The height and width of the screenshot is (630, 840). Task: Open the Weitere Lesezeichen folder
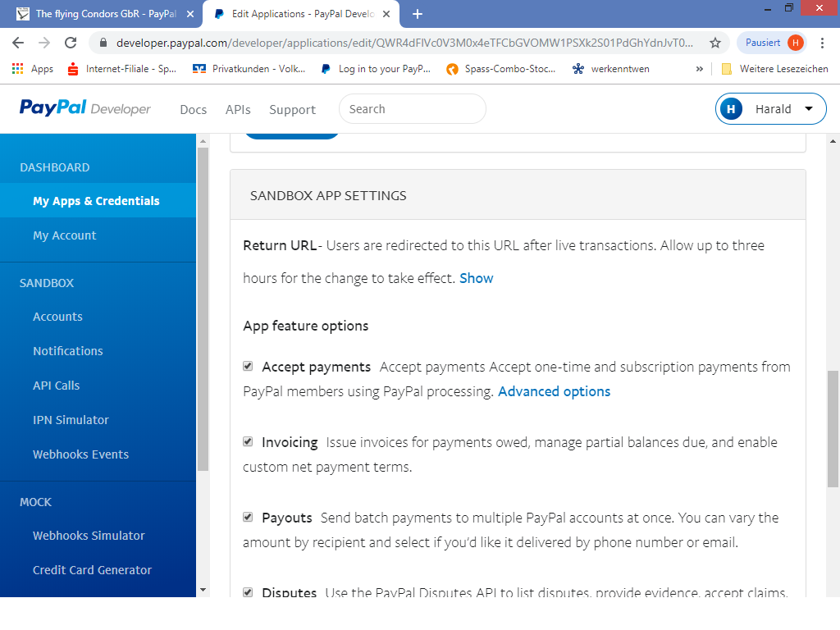point(774,69)
